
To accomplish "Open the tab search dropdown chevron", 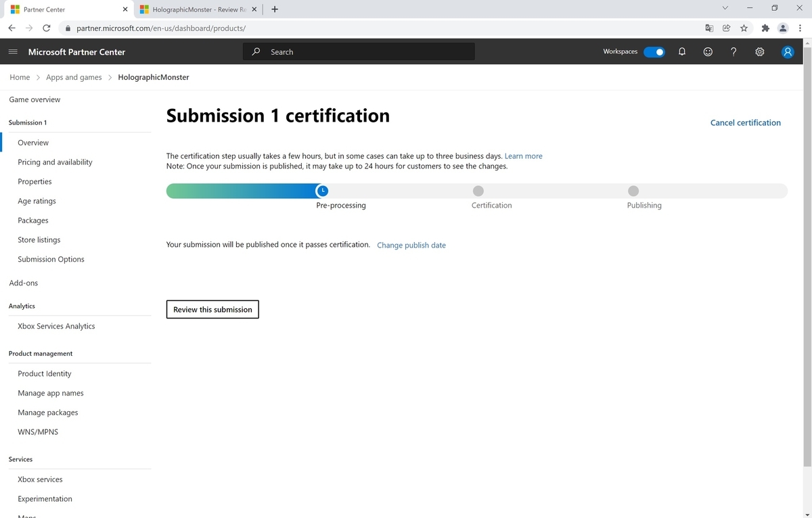I will (x=725, y=8).
